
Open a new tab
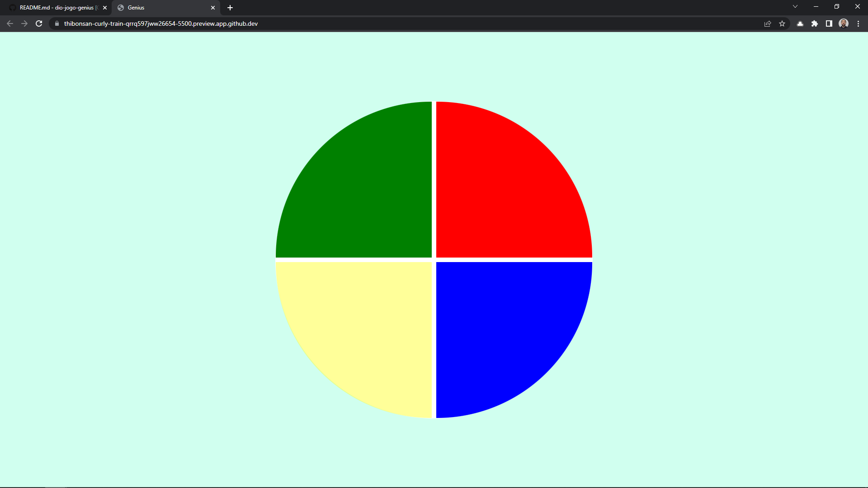click(x=230, y=8)
